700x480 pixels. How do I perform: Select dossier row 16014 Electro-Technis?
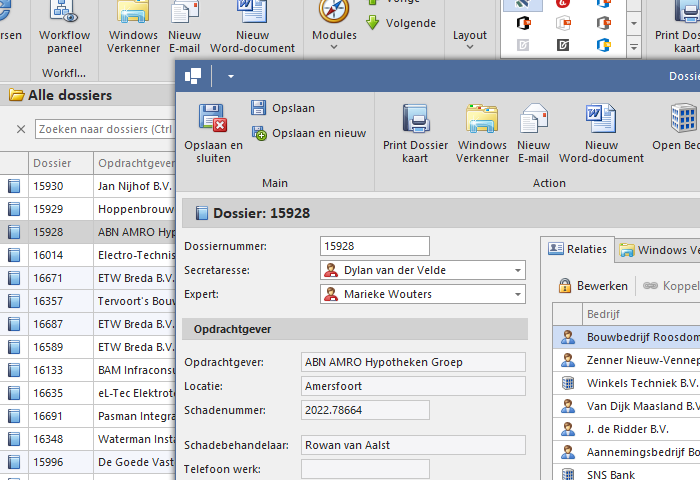tap(88, 255)
